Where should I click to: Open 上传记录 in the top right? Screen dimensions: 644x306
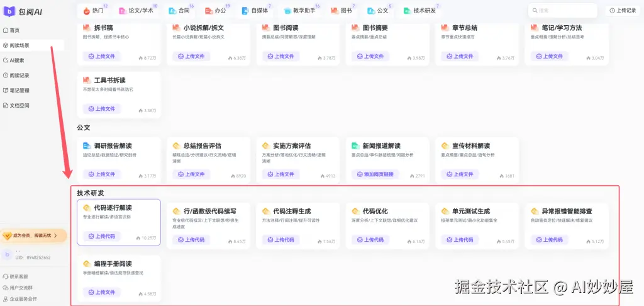click(x=623, y=11)
